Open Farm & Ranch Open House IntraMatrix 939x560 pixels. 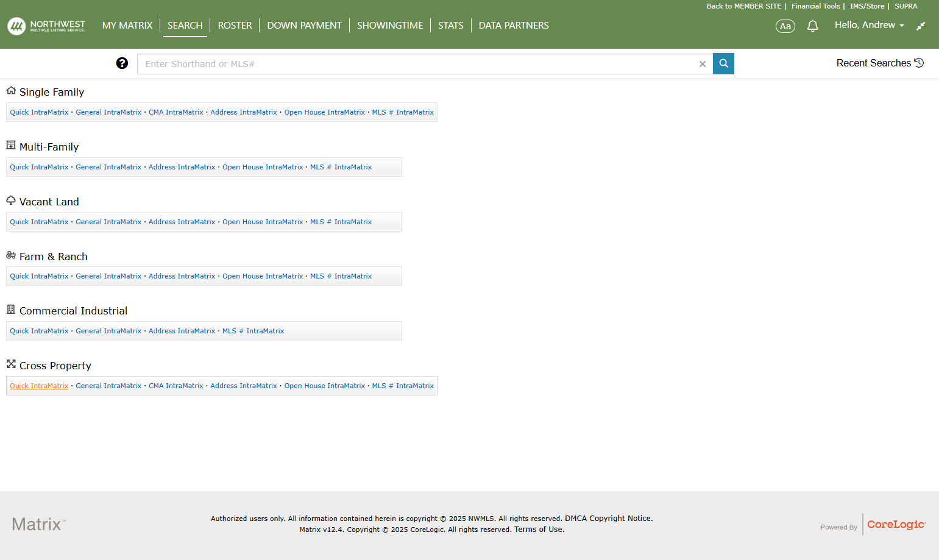pos(263,276)
